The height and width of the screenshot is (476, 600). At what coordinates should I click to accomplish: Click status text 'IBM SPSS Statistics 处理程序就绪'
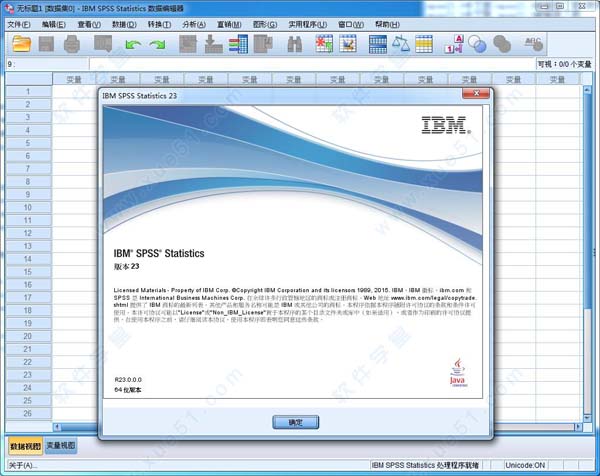click(x=425, y=465)
